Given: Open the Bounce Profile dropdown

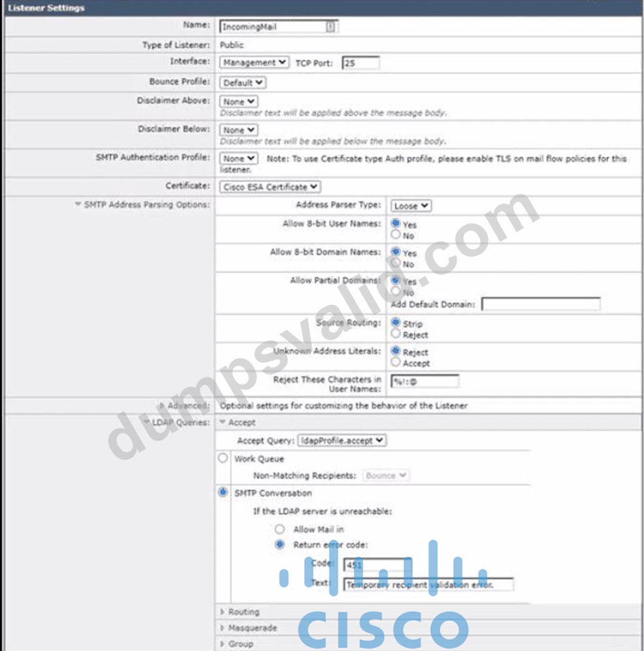Looking at the screenshot, I should [242, 83].
